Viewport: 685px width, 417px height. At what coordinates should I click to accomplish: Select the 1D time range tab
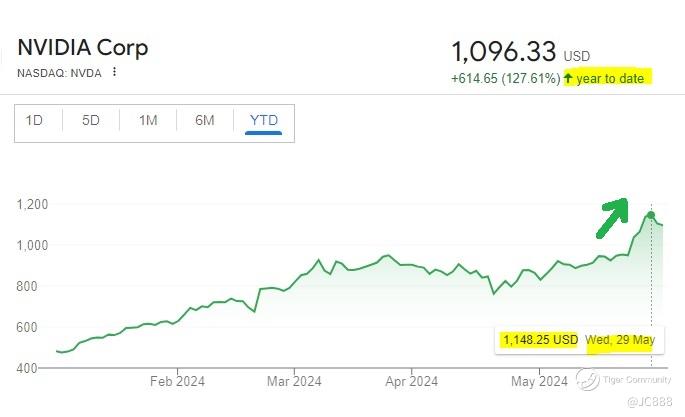click(34, 120)
